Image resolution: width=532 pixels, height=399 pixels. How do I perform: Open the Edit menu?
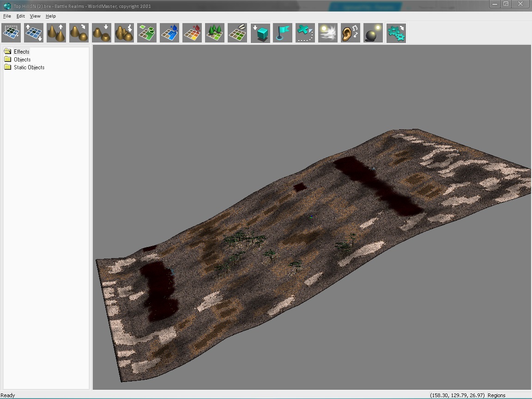(x=21, y=16)
